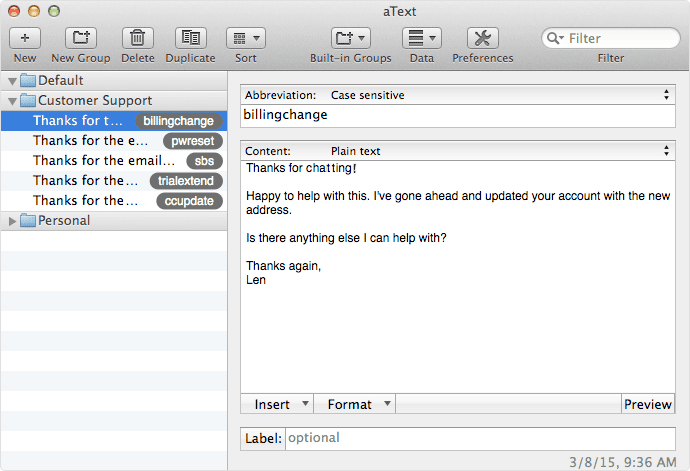Select the trialextend snippet
Screen dimensions: 690x471
click(114, 181)
